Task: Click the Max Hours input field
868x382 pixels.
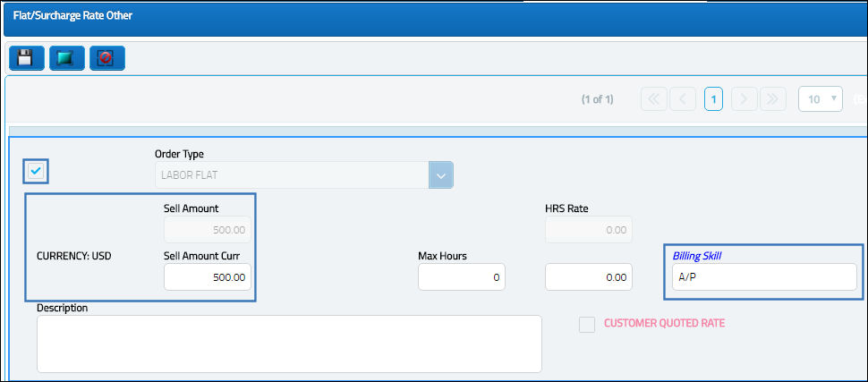Action: (462, 276)
